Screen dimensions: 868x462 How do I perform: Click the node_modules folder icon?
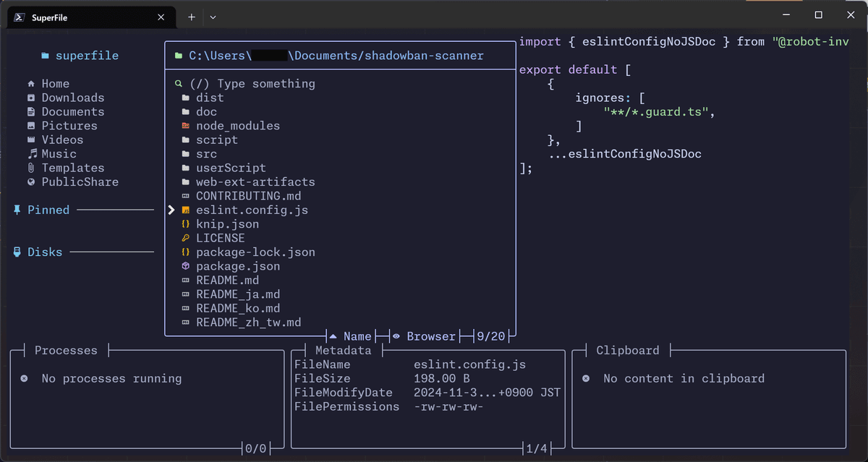[185, 126]
